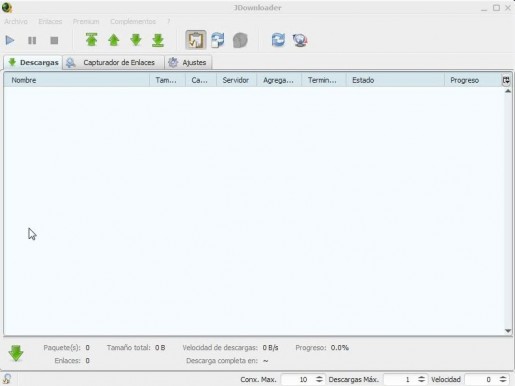
Task: Click the Conx. Max. value field
Action: (x=298, y=379)
